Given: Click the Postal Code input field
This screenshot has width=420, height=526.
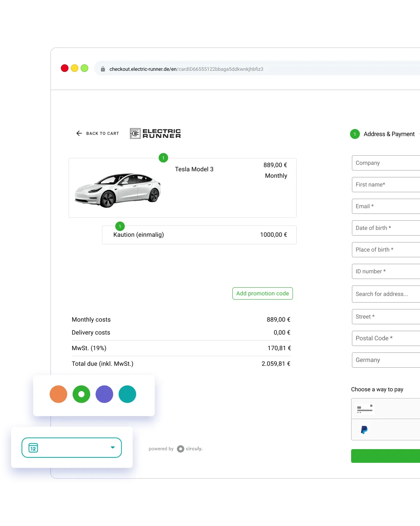Looking at the screenshot, I should (x=386, y=338).
